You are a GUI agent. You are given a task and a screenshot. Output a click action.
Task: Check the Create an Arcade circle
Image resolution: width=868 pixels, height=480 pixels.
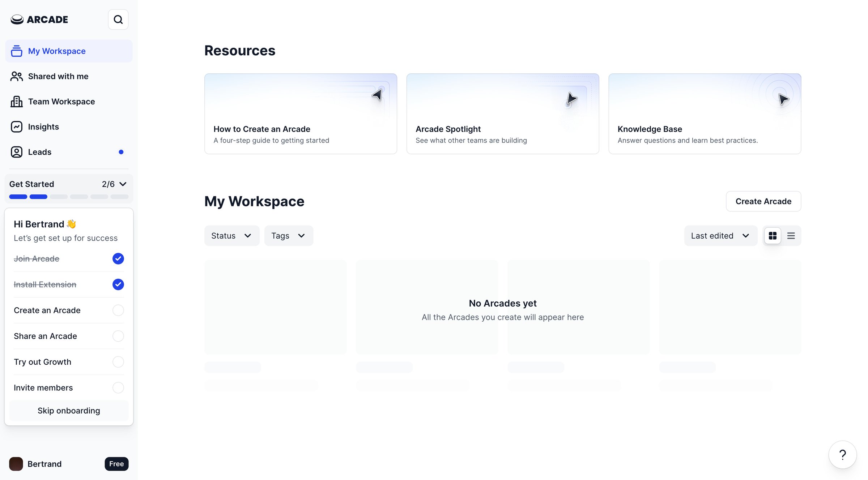click(x=118, y=310)
